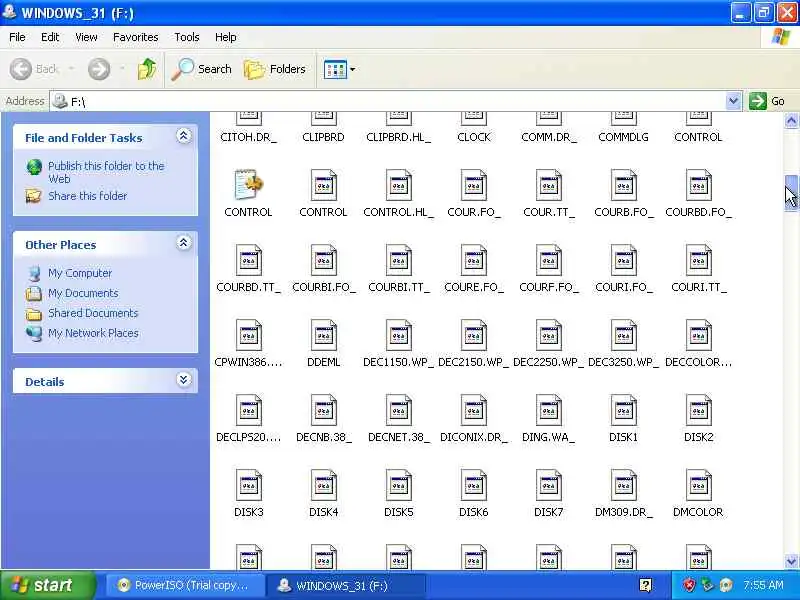Open the Favorites menu
The height and width of the screenshot is (600, 800).
[136, 37]
